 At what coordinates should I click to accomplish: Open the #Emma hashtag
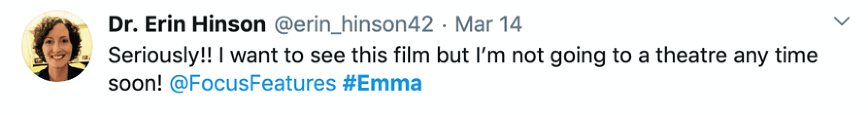click(x=382, y=83)
